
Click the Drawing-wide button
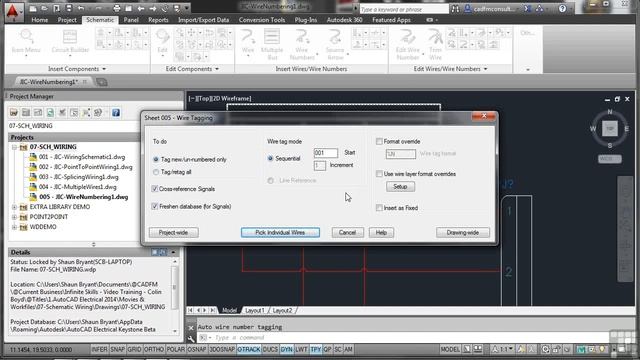462,233
